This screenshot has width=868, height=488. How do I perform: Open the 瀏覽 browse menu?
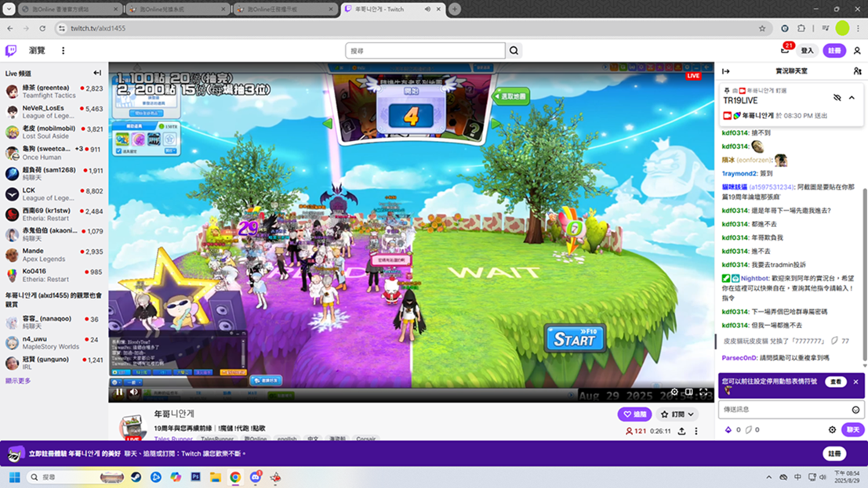(x=37, y=51)
